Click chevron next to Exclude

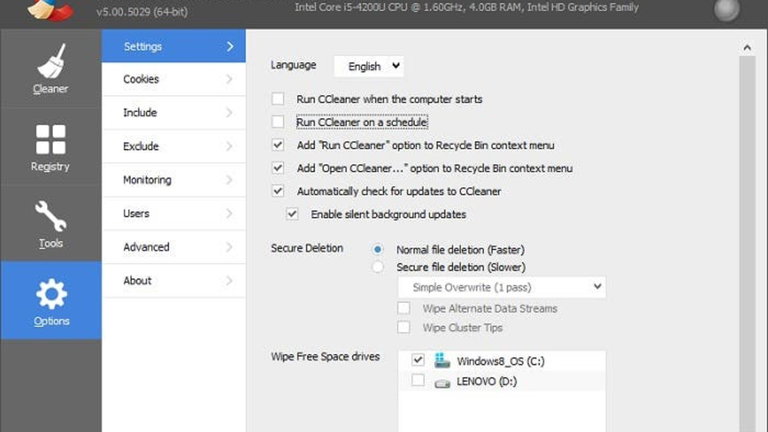point(229,146)
